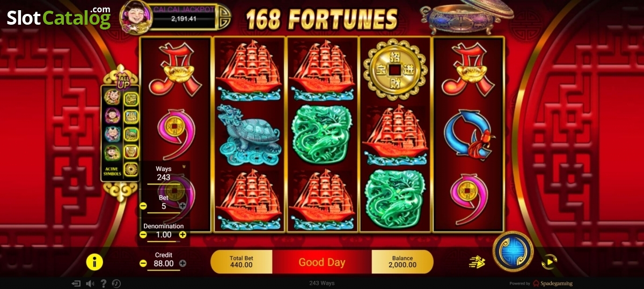This screenshot has width=644, height=289.
Task: Add Credit with the plus button
Action: point(182,263)
